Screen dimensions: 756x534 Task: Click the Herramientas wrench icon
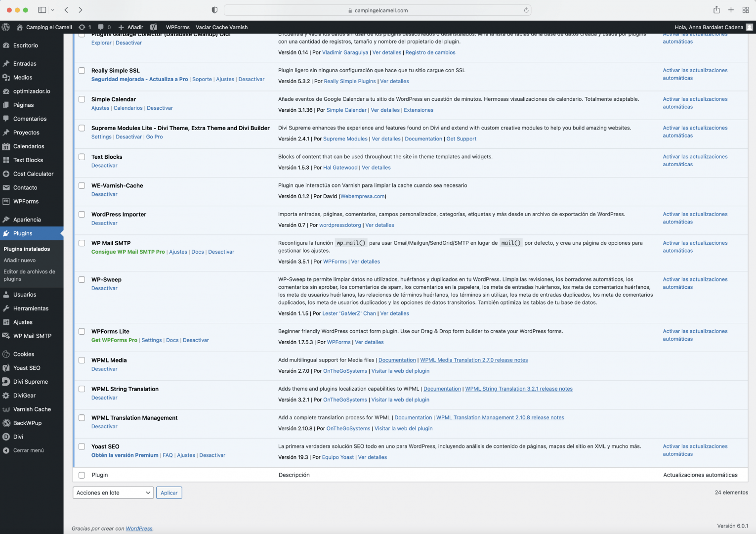pos(6,309)
